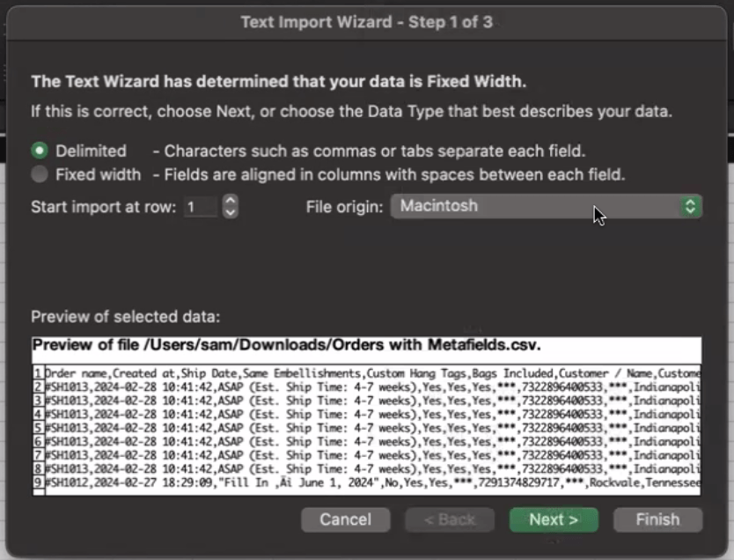Select the Delimited radio button
Viewport: 734px width, 560px height.
click(39, 150)
